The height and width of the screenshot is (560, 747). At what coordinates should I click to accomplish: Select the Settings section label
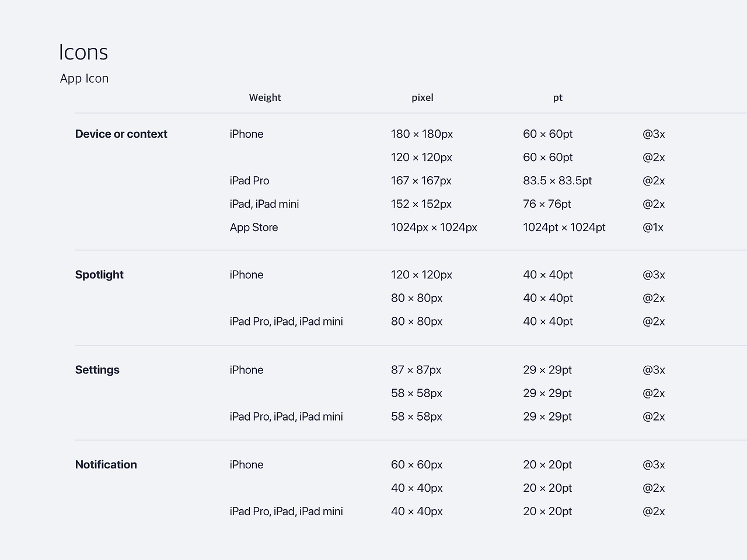[x=97, y=370]
